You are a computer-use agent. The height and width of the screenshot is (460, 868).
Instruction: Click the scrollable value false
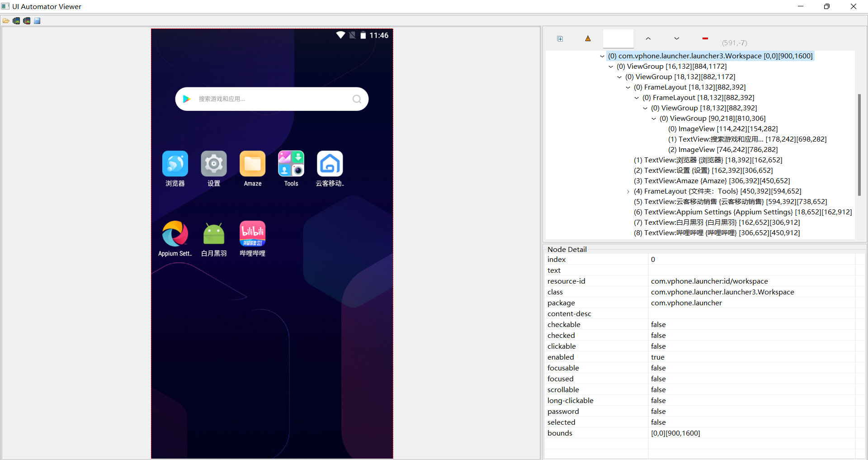pos(658,390)
